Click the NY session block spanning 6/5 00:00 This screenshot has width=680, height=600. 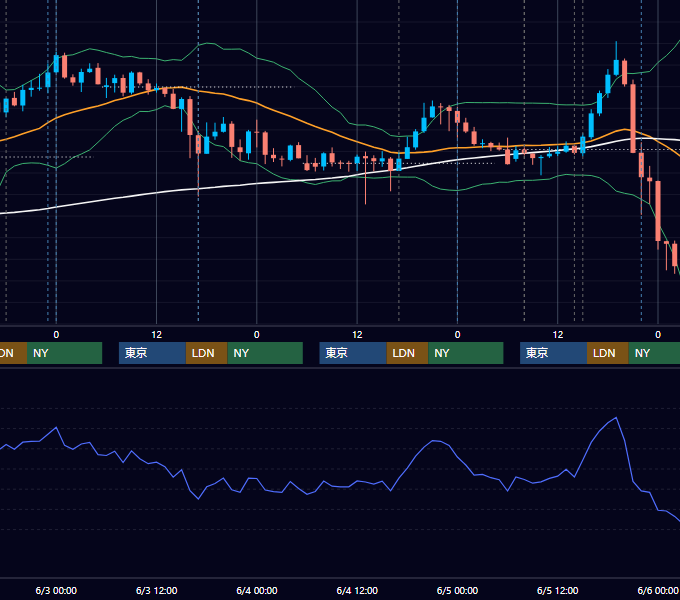pyautogui.click(x=466, y=353)
